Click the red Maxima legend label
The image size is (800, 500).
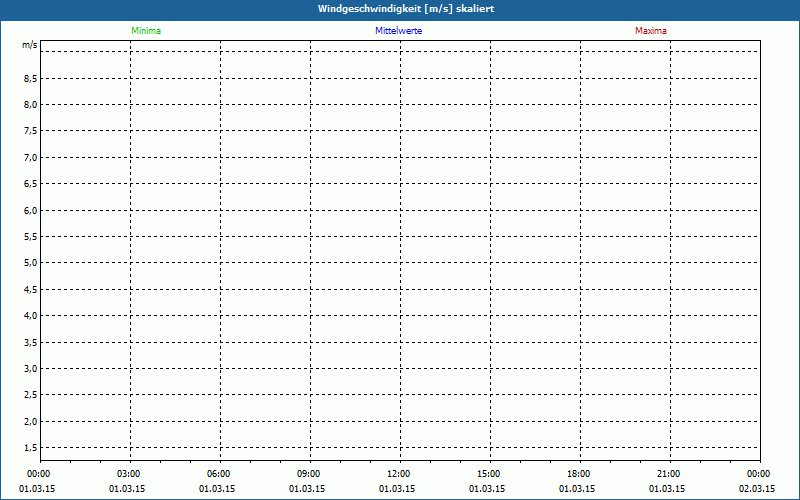651,31
